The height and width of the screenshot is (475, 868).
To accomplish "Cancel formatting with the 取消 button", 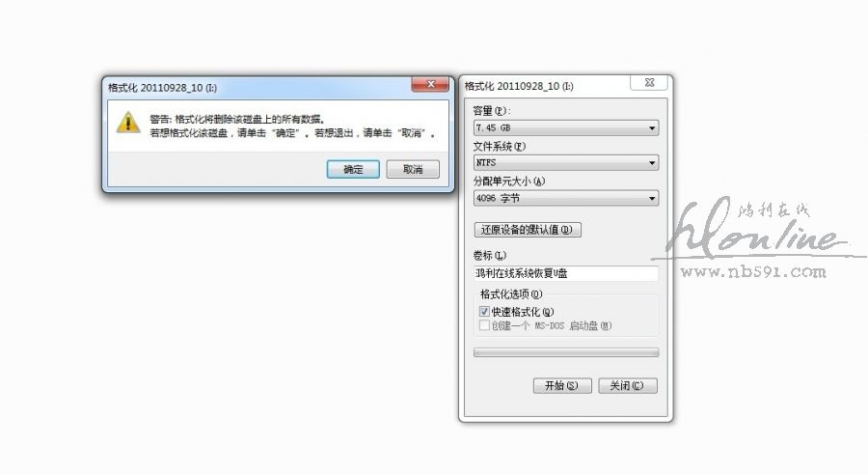I will point(413,169).
